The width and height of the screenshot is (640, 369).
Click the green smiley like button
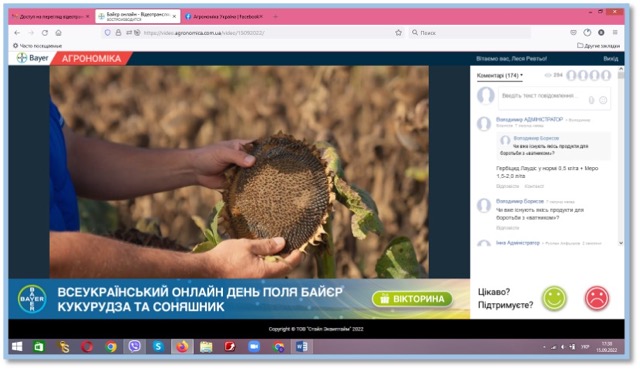[554, 298]
